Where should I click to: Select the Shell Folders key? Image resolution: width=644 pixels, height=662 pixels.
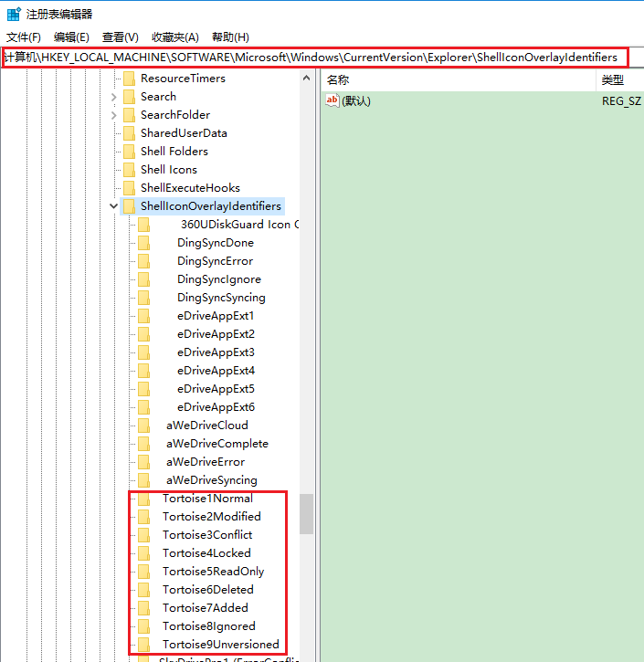(x=174, y=152)
